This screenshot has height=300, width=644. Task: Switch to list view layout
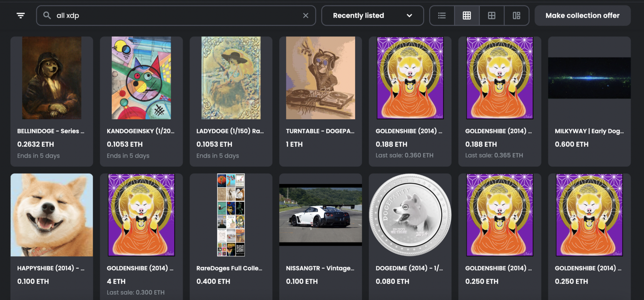click(x=442, y=16)
